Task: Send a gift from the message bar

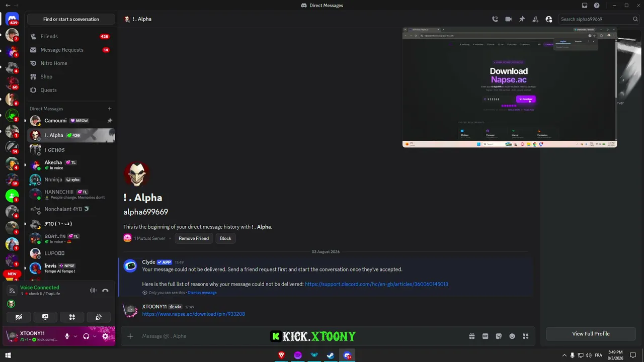Action: 472,336
